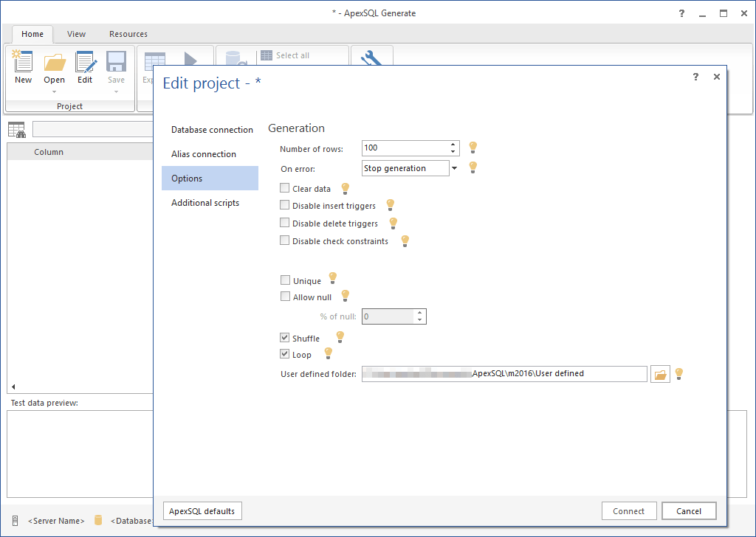Click the <Server Name> status bar text
The image size is (756, 537).
[56, 521]
